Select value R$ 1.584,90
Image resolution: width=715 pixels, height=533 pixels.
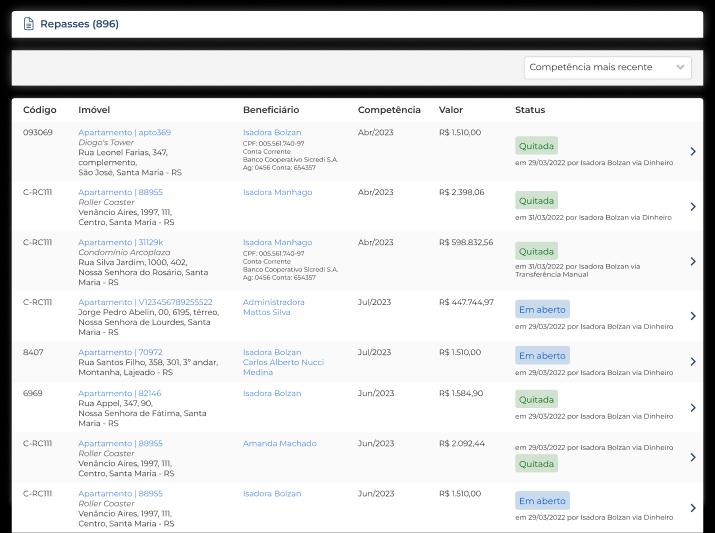tap(461, 393)
